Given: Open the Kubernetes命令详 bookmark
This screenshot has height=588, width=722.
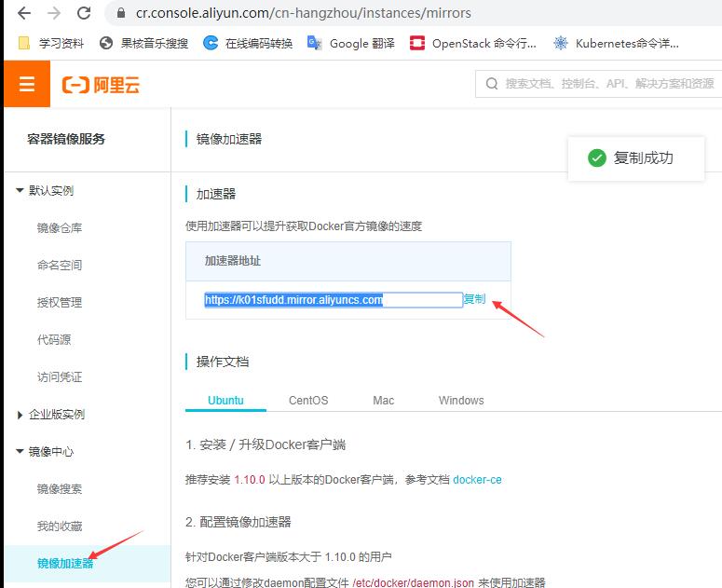Looking at the screenshot, I should [x=616, y=43].
